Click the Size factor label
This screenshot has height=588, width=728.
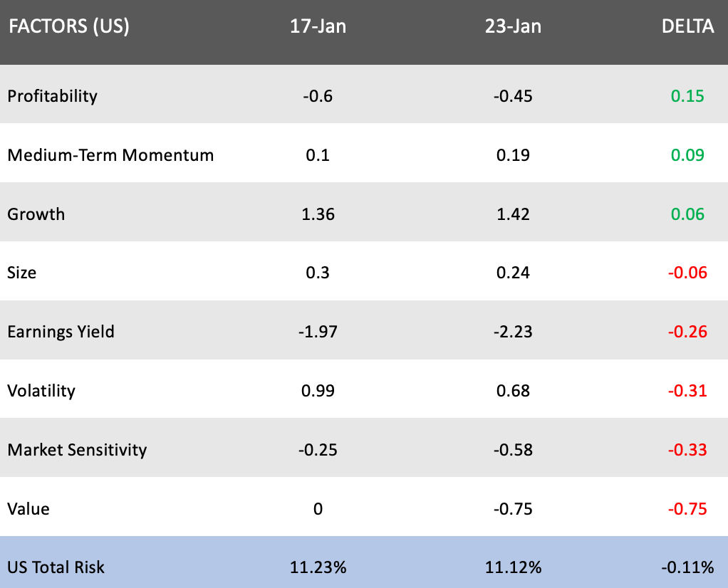(21, 273)
